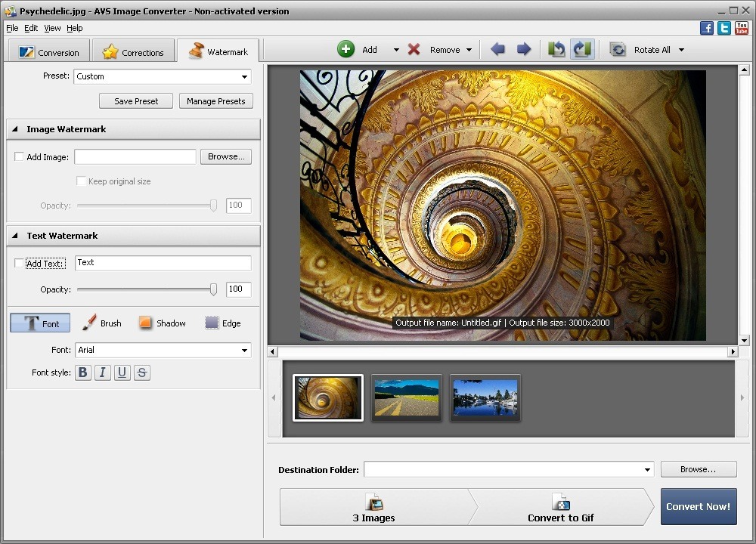Redo using the rotate right icon
This screenshot has height=544, width=756.
[582, 48]
